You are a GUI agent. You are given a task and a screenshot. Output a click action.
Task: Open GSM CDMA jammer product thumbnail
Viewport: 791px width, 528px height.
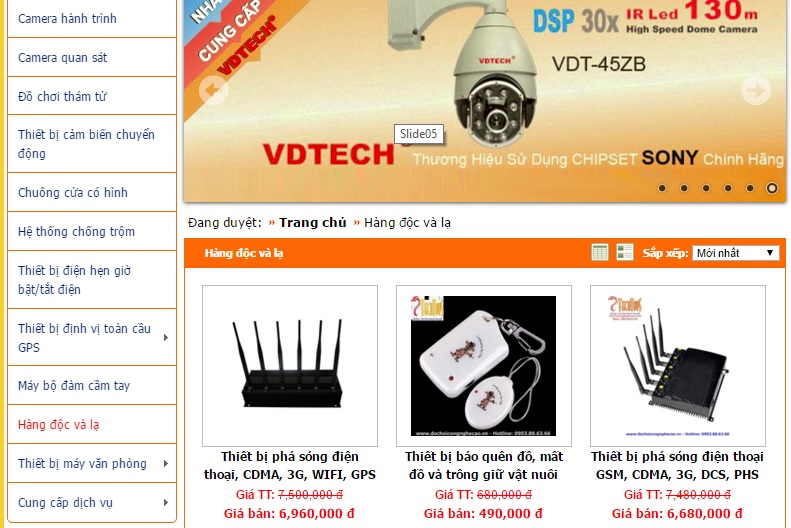point(677,366)
